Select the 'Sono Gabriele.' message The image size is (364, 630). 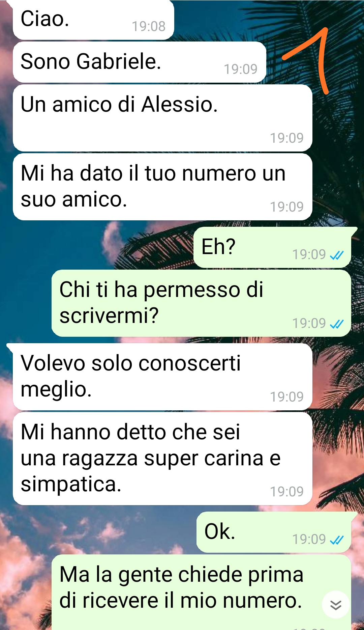(x=140, y=62)
